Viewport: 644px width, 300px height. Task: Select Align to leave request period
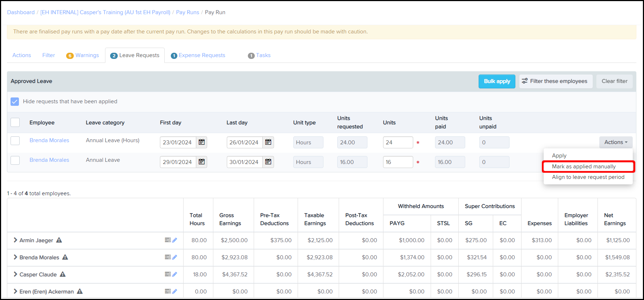(x=588, y=177)
